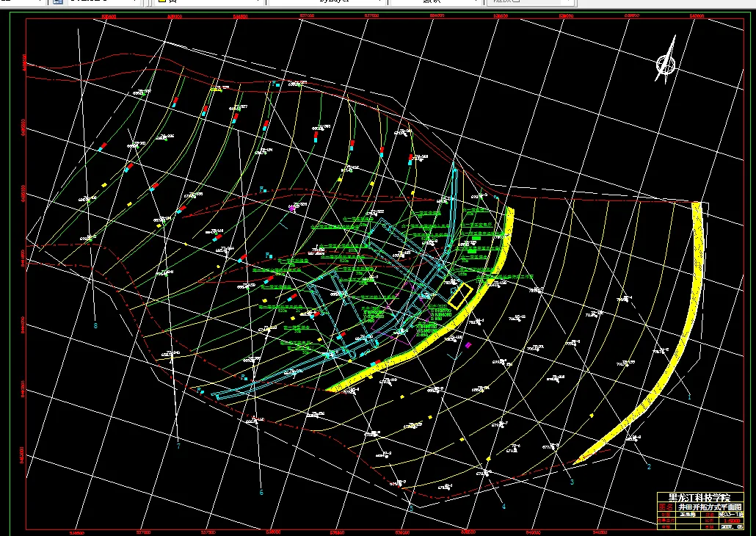Click section line label 8

(x=95, y=326)
